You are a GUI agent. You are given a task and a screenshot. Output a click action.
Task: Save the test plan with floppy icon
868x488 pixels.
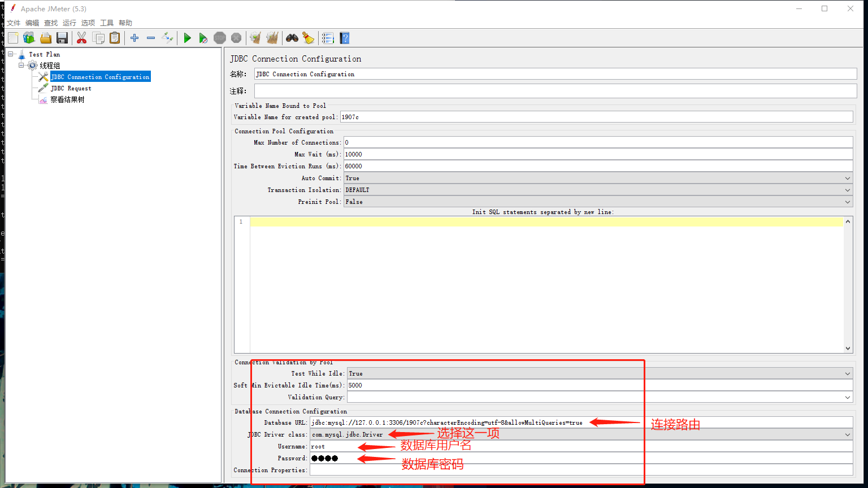click(x=62, y=38)
